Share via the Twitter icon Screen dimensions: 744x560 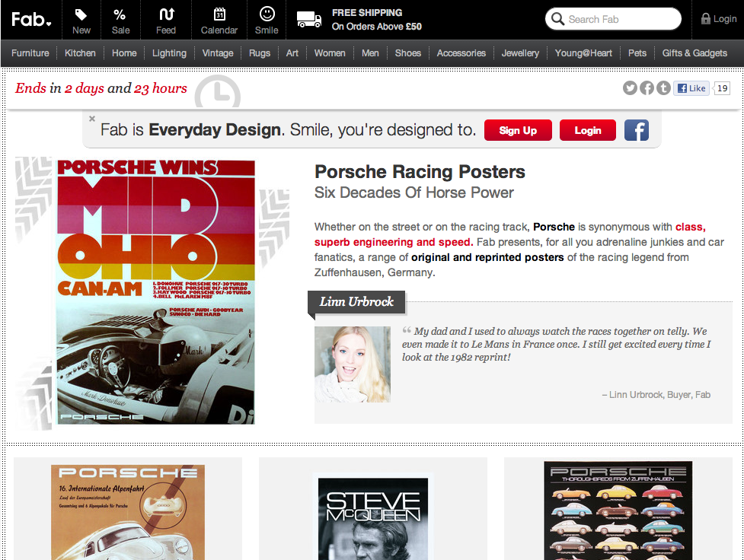coord(630,87)
